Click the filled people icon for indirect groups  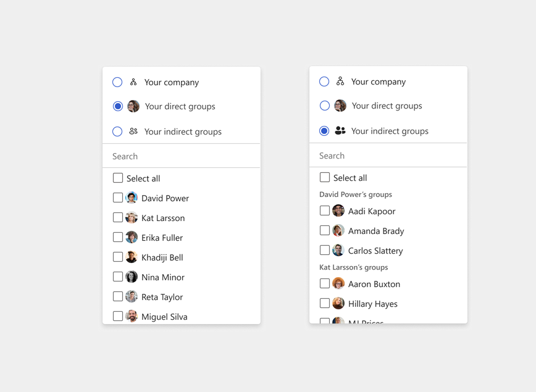point(340,131)
